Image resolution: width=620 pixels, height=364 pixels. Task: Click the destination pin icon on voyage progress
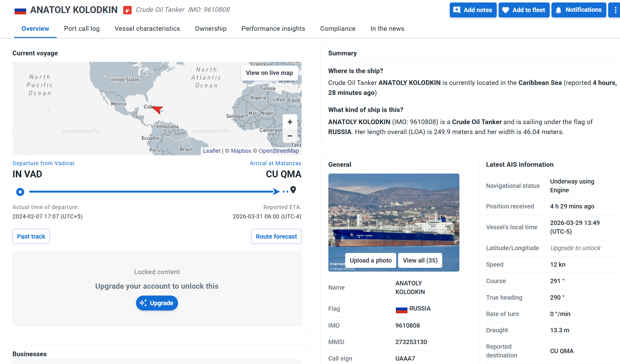pyautogui.click(x=293, y=190)
